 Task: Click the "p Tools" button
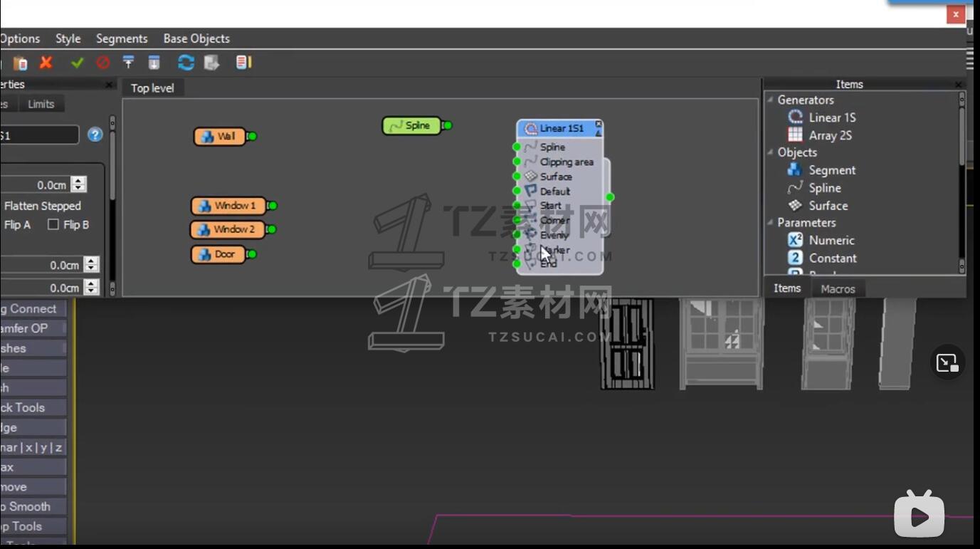click(33, 527)
